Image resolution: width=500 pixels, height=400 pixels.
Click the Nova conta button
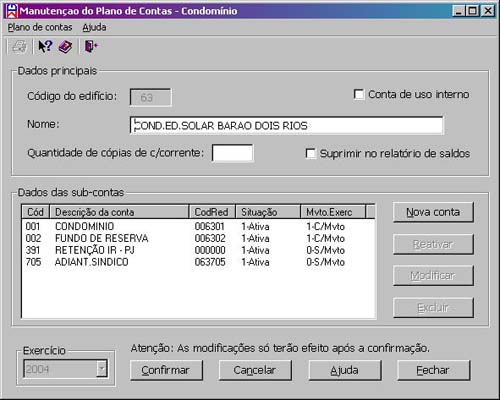(x=433, y=212)
